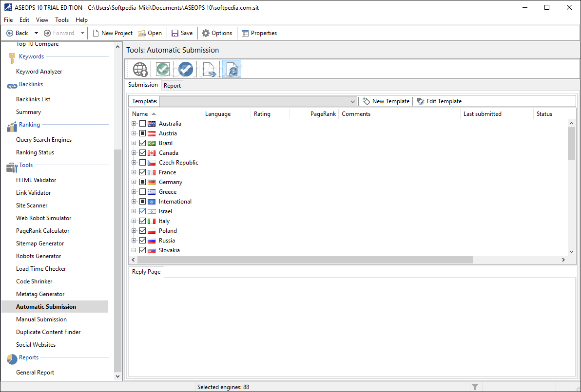This screenshot has width=581, height=392.
Task: Open the HTML Validator tool
Action: tap(36, 180)
